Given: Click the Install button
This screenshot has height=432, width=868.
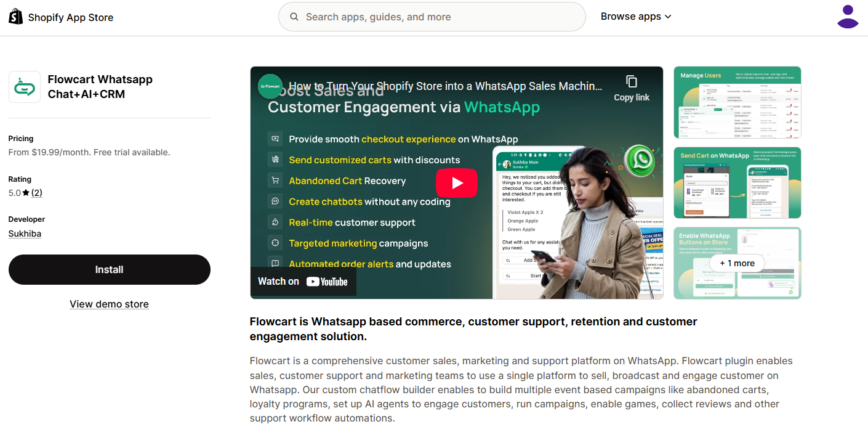Looking at the screenshot, I should point(110,269).
